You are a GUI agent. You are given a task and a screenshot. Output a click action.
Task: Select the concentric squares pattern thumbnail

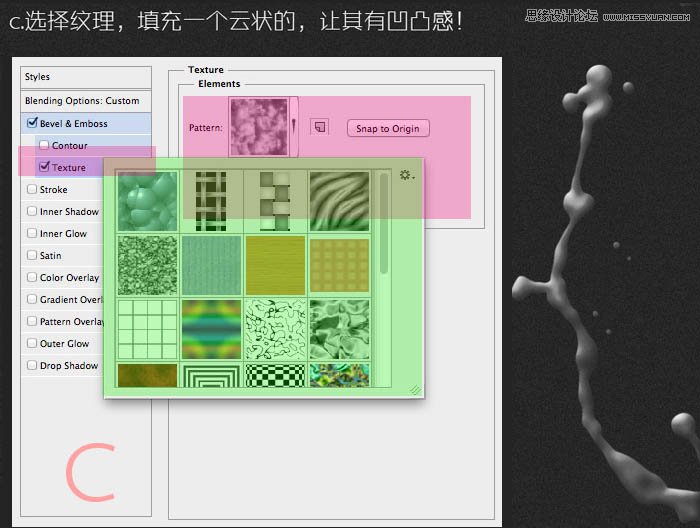(x=211, y=375)
